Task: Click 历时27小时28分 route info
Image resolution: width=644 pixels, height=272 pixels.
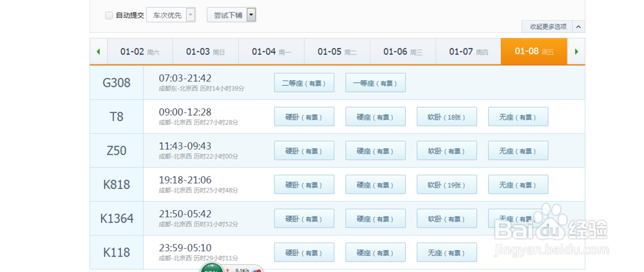Action: 216,122
